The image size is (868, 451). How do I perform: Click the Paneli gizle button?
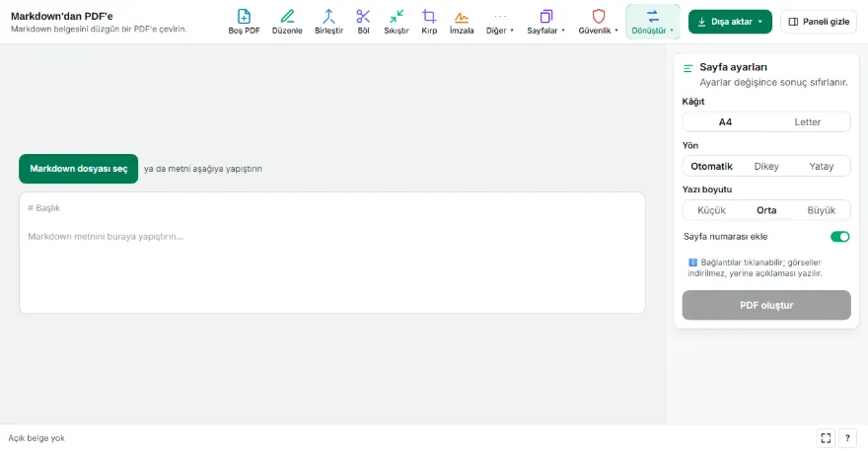click(819, 22)
